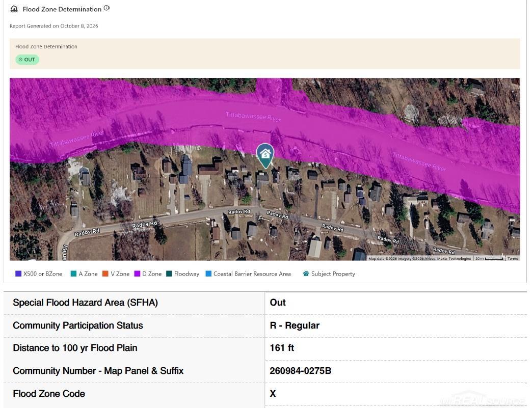Click the 20 m map scale control

[x=489, y=258]
